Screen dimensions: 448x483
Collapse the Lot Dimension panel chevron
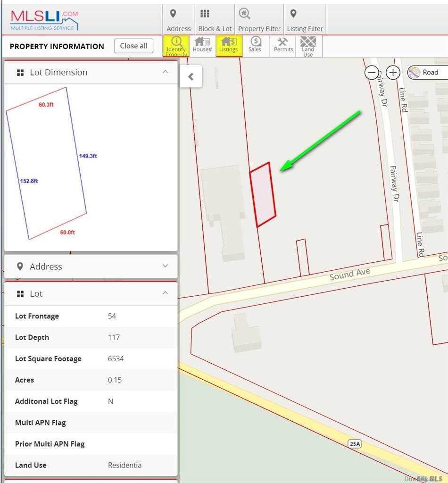[x=166, y=72]
